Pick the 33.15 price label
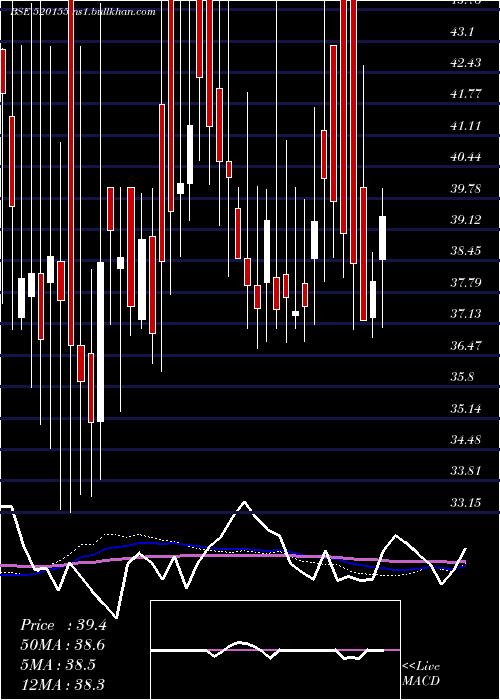500x700 pixels. click(466, 503)
